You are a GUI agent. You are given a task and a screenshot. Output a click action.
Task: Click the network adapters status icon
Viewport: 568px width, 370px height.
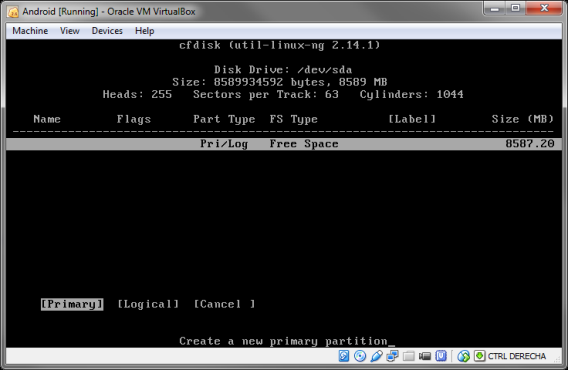392,356
